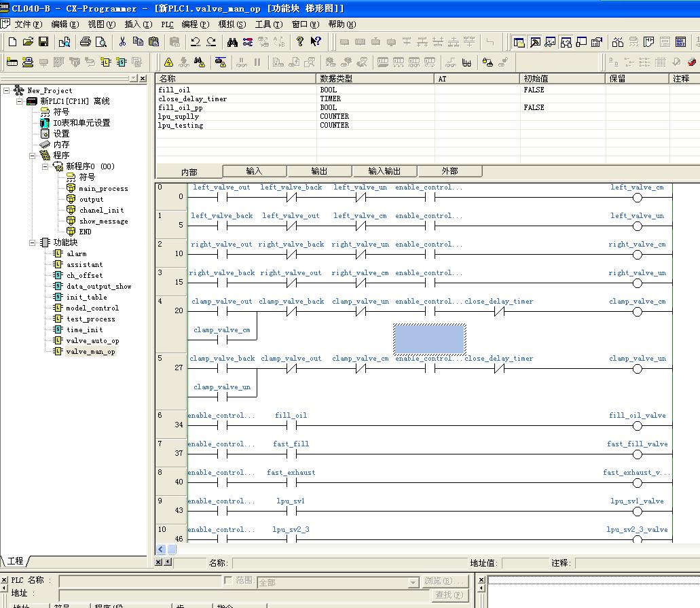Open a file with the Open folder icon

point(28,42)
